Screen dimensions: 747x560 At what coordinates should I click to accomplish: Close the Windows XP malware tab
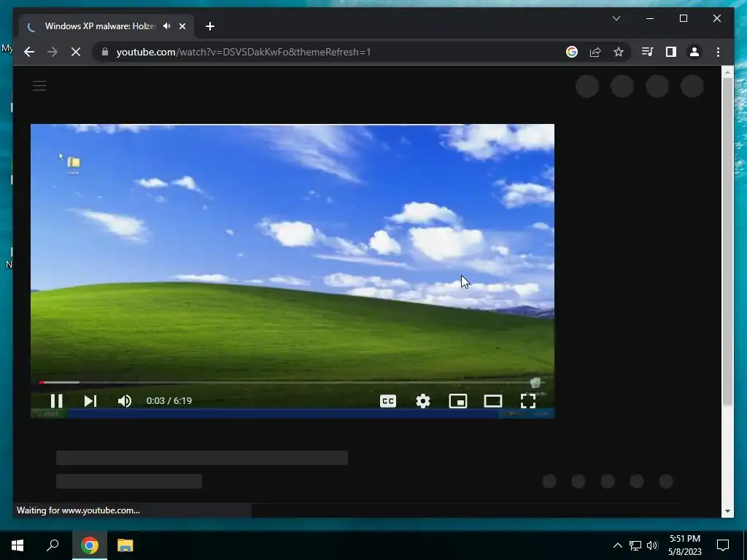point(182,26)
